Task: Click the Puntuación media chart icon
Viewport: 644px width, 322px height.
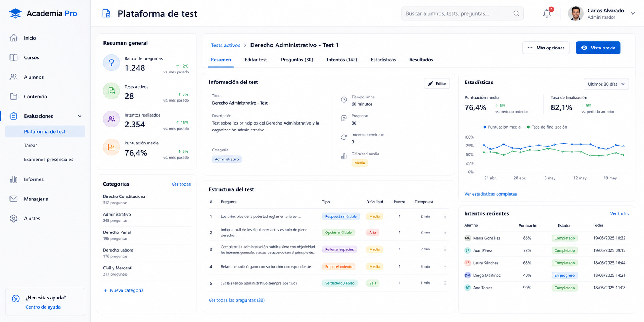Action: click(x=111, y=147)
